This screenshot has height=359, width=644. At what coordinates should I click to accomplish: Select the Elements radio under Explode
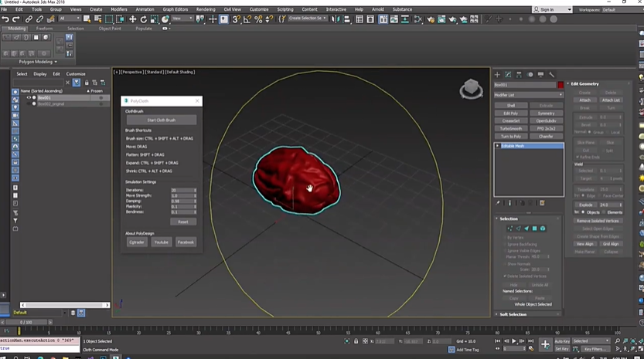click(605, 212)
